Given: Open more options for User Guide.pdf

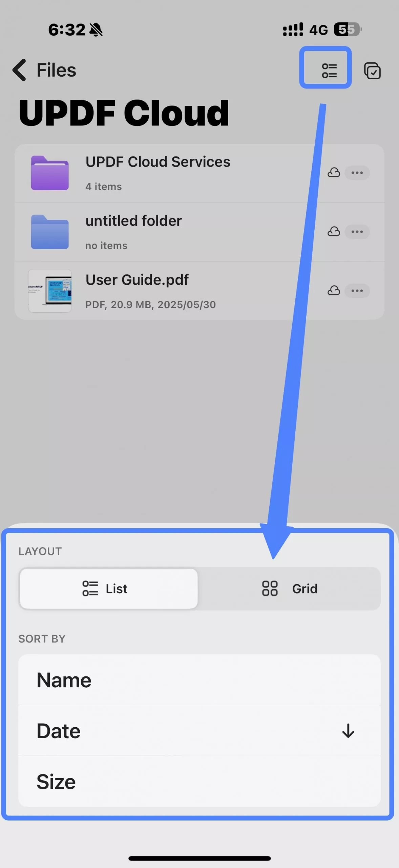Looking at the screenshot, I should [x=357, y=291].
